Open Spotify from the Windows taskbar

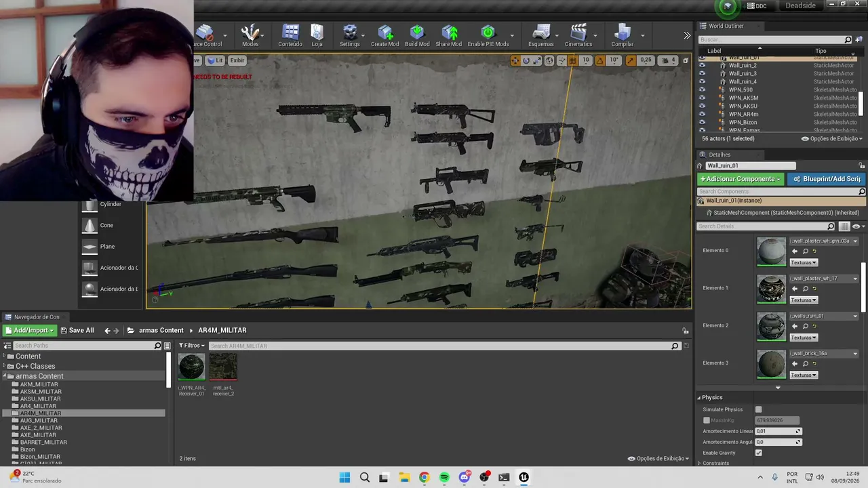point(444,477)
